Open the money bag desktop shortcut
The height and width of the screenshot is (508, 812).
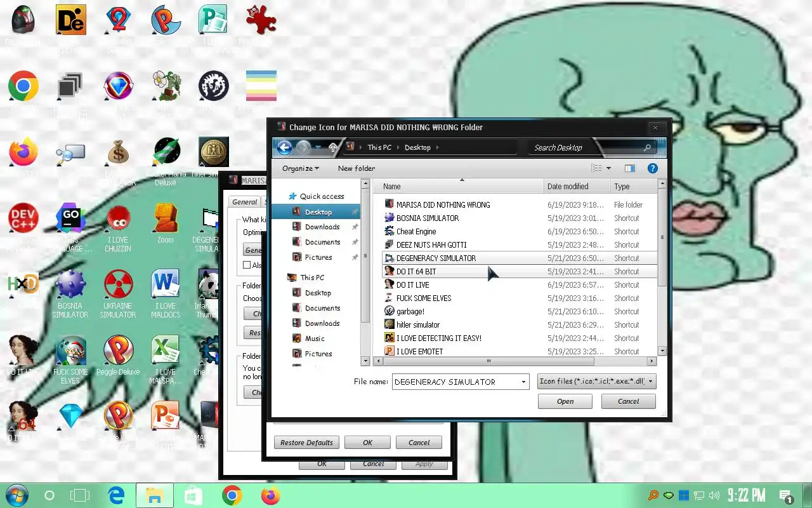point(118,152)
